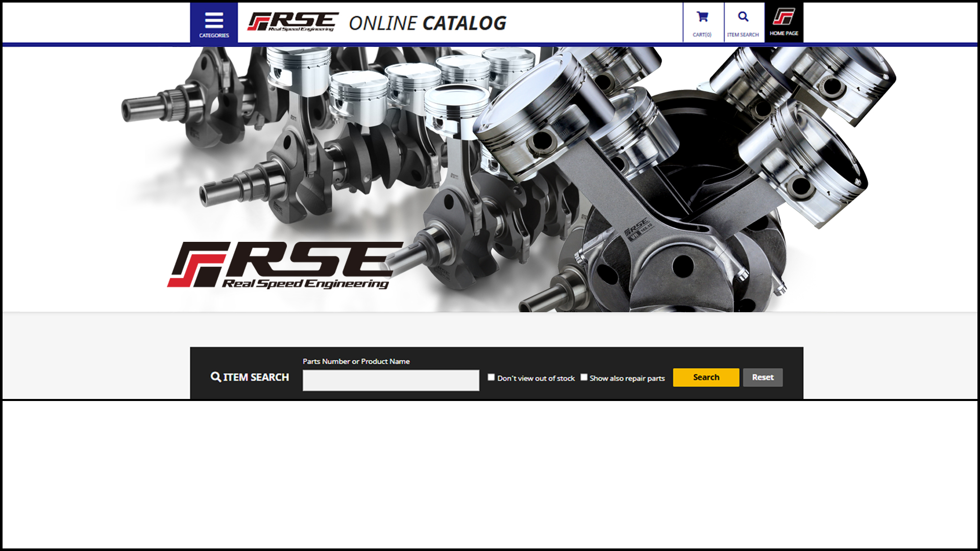
Task: Click the ONLINE CATALOG title text
Action: coord(427,23)
